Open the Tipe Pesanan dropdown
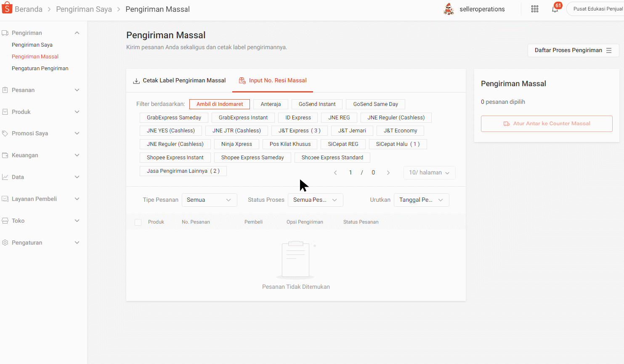Image resolution: width=624 pixels, height=364 pixels. point(209,200)
